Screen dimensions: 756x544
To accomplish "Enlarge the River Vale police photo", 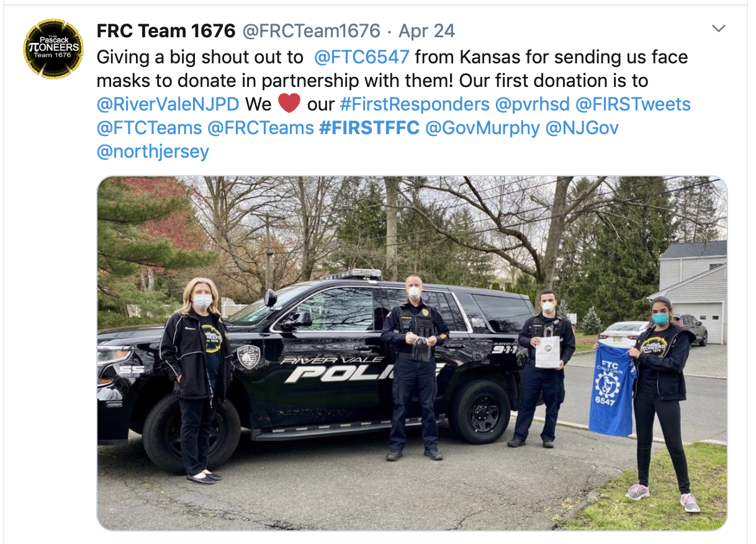I will (x=412, y=353).
